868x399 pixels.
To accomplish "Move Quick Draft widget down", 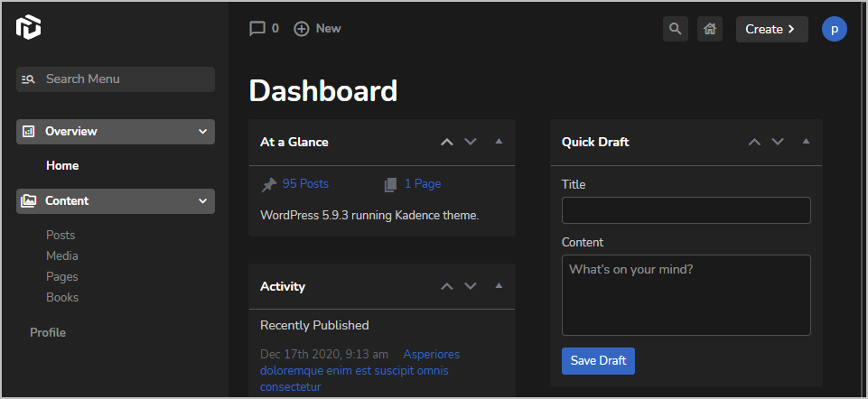I will coord(778,143).
